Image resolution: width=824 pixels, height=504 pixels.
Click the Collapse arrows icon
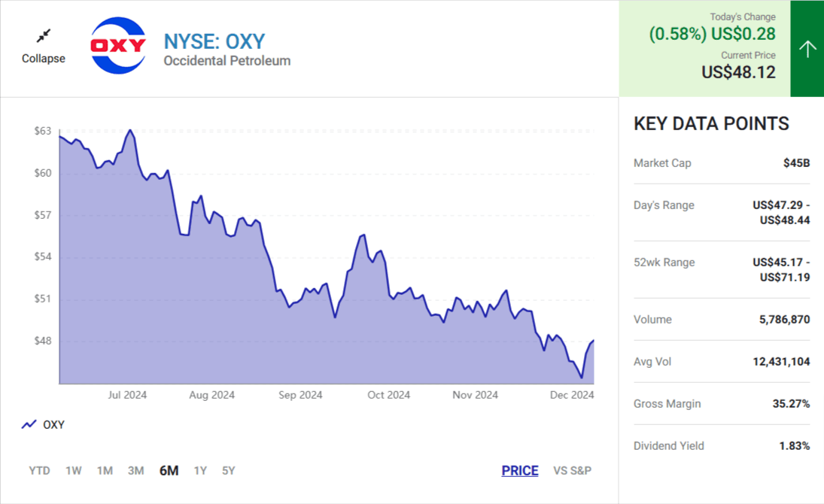coord(44,35)
